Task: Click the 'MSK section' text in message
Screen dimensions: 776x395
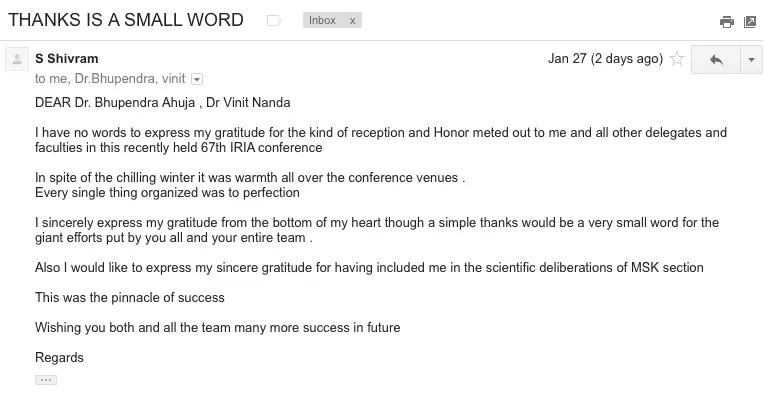Action: pos(667,267)
